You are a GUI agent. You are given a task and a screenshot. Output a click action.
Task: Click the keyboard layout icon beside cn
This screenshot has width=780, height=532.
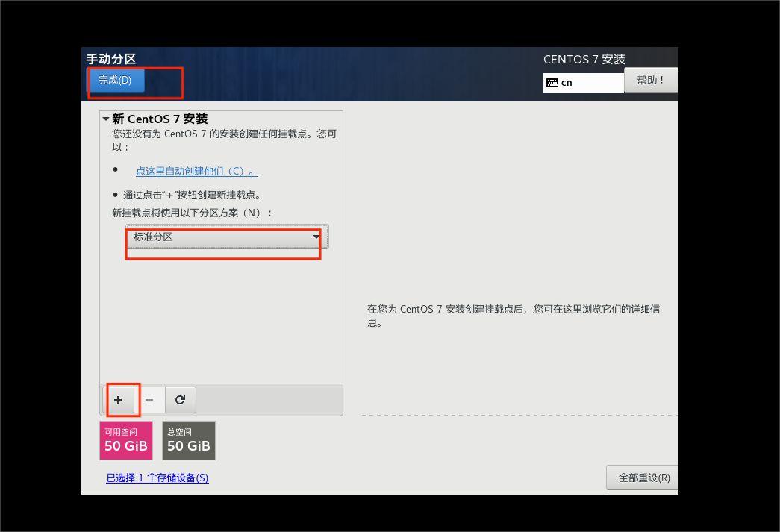pos(552,83)
